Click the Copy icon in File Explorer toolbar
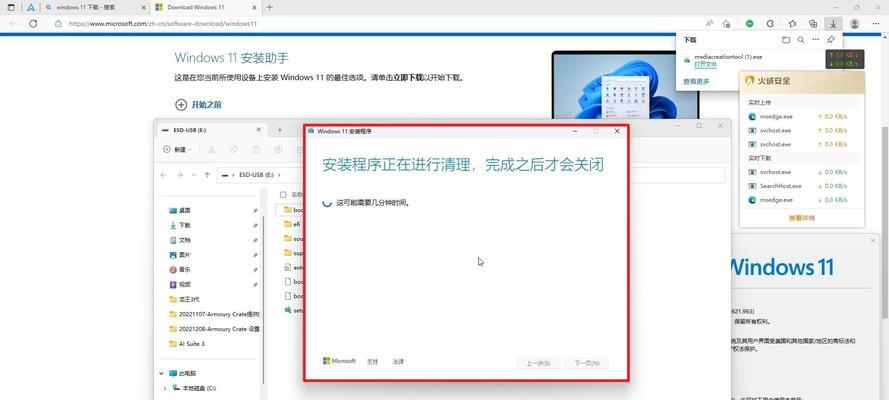This screenshot has height=400, width=889. click(x=234, y=150)
